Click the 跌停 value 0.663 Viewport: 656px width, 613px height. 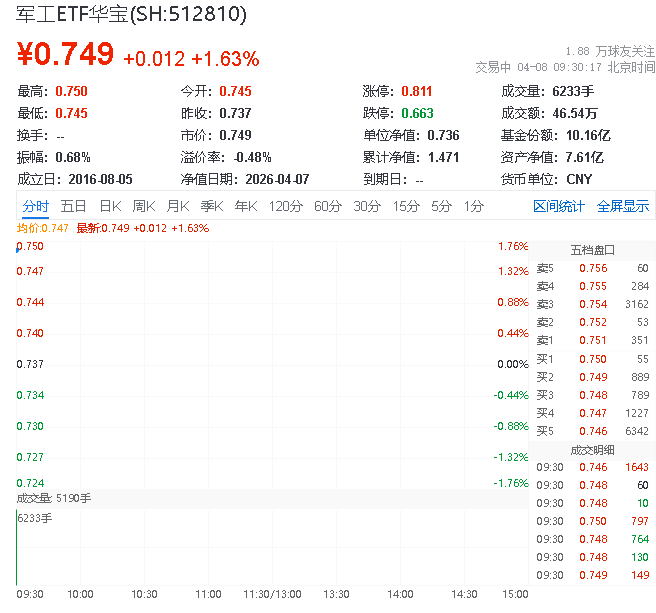click(x=418, y=113)
